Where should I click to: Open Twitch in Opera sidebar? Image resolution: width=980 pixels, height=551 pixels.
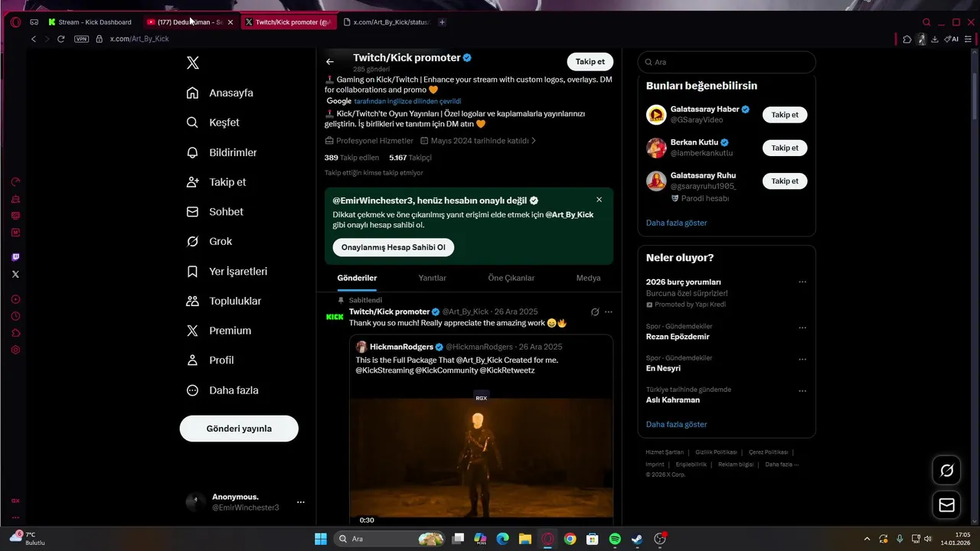coord(15,257)
